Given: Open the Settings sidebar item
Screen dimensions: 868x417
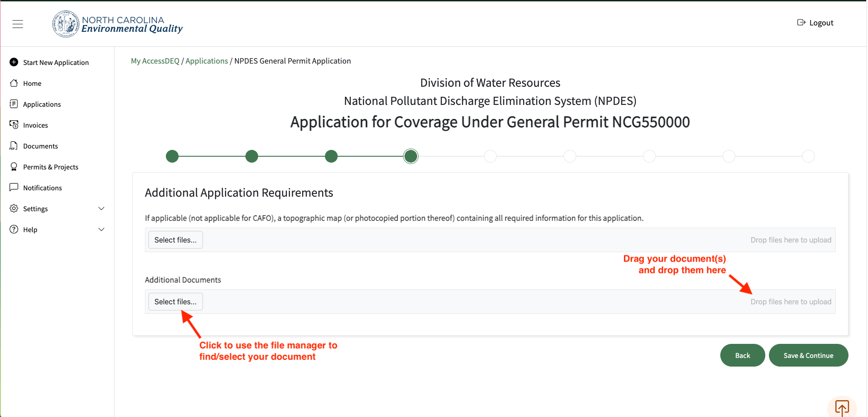Looking at the screenshot, I should pos(35,208).
